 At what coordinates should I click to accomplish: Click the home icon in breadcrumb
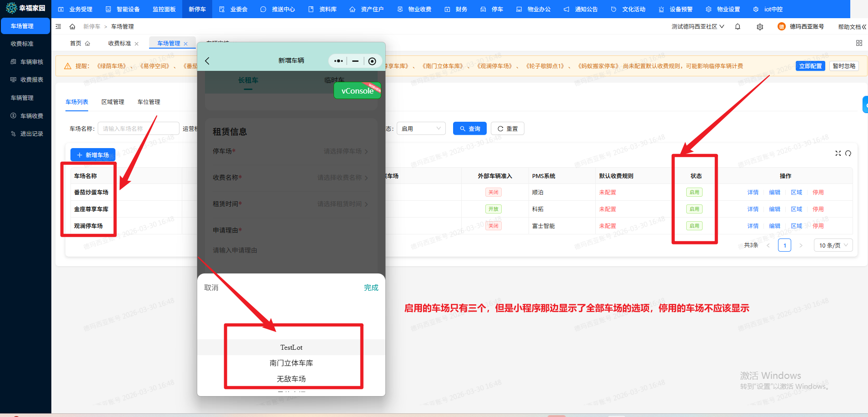(x=72, y=27)
